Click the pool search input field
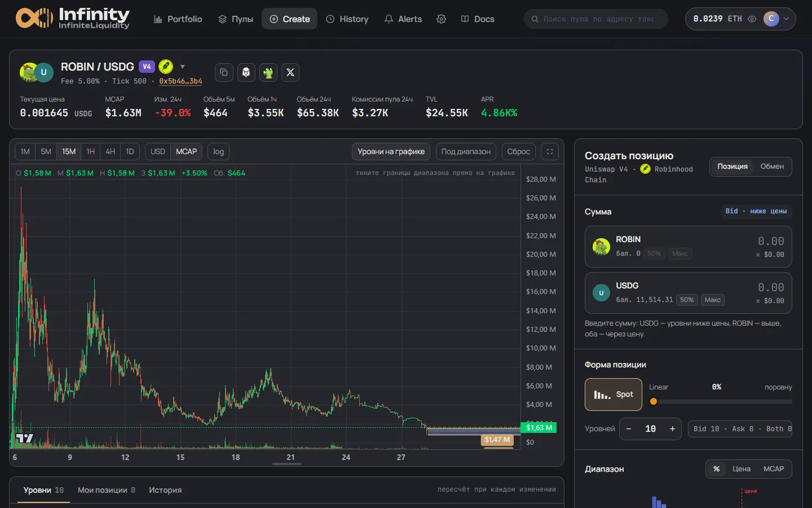Screen dimensions: 812x508 pyautogui.click(x=596, y=19)
